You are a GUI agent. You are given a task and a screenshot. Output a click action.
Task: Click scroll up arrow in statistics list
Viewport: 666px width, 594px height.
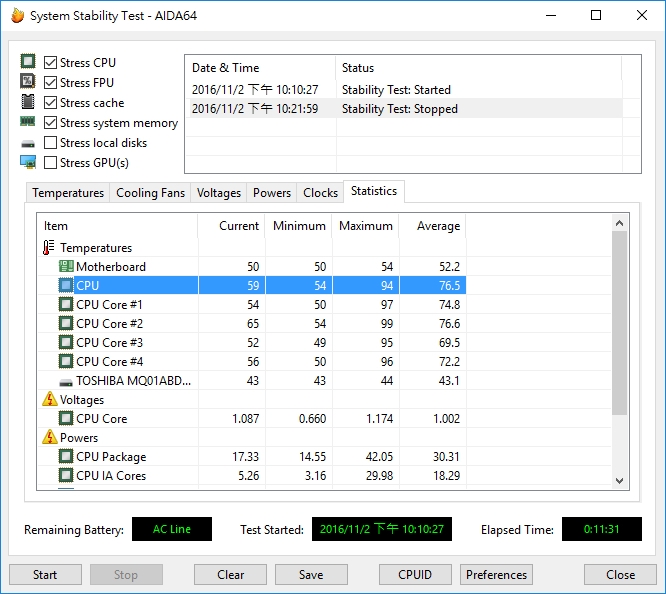pos(619,223)
